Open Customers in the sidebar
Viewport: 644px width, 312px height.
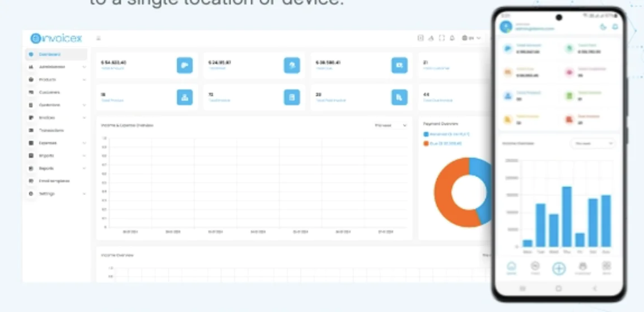[x=56, y=92]
